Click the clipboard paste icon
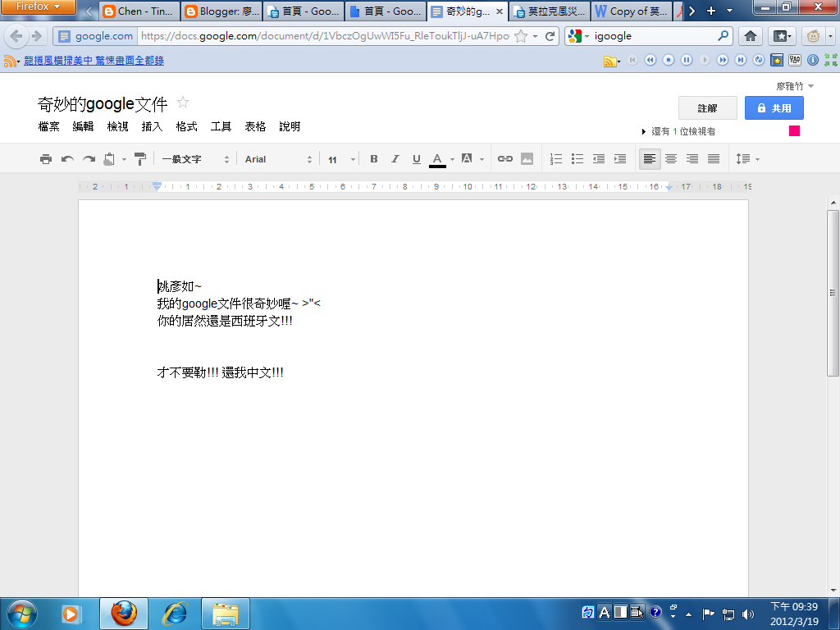Viewport: 840px width, 630px height. pos(109,159)
